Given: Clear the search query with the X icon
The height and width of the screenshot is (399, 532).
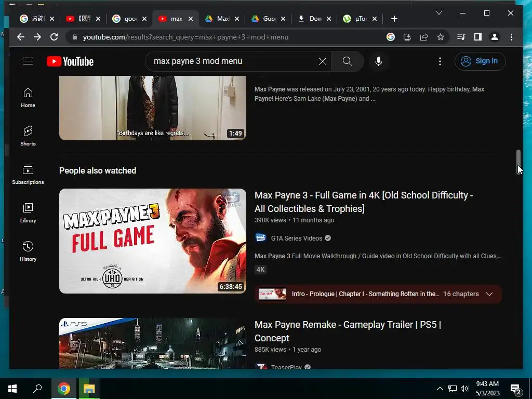Looking at the screenshot, I should tap(322, 61).
